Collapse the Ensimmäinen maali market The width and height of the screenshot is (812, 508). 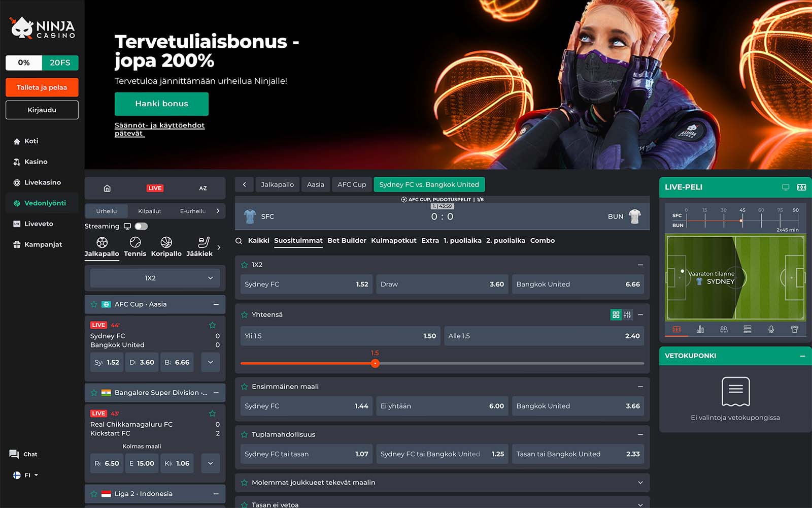click(x=640, y=387)
